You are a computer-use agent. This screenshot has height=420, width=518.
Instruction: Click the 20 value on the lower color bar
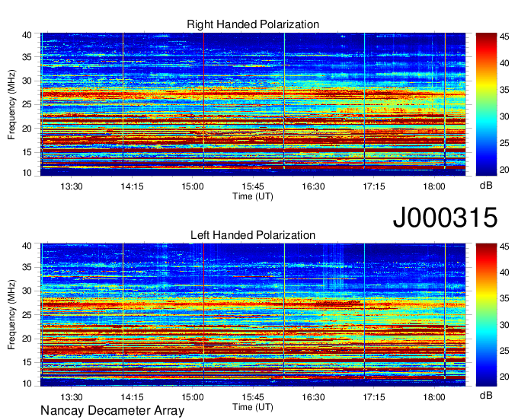[504, 377]
